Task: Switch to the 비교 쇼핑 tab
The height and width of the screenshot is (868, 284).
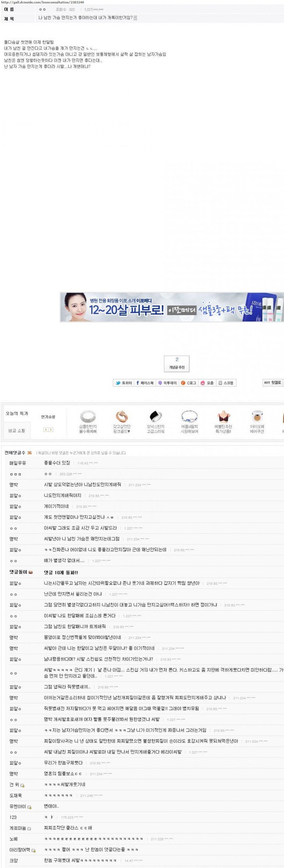Action: pyautogui.click(x=17, y=431)
